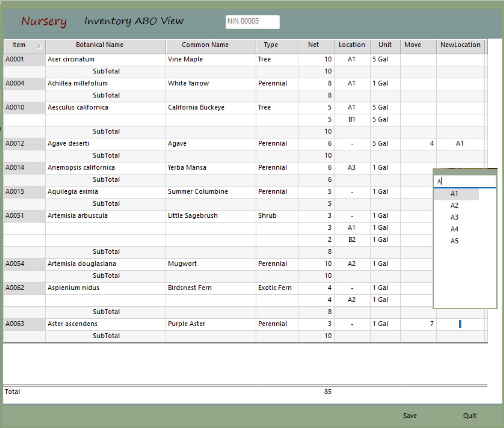504x428 pixels.
Task: Select A1 in the location dropdown list
Action: [x=454, y=194]
